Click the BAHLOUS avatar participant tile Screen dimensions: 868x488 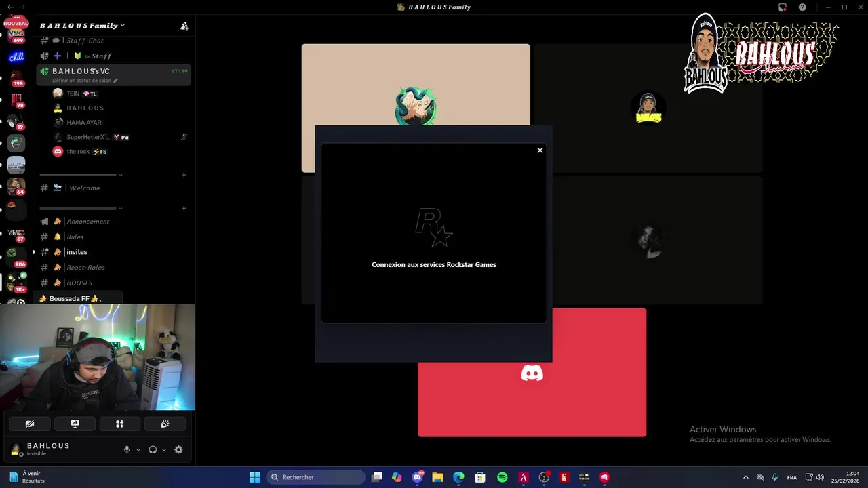point(648,108)
